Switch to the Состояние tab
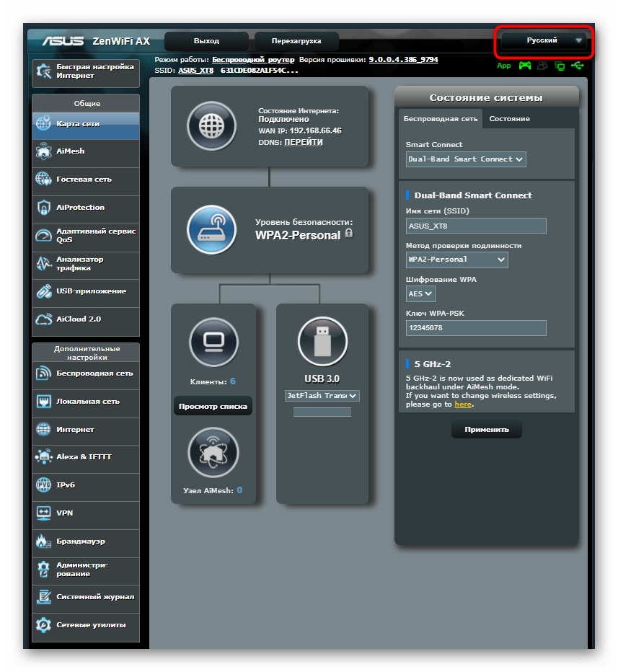This screenshot has height=672, width=618. point(509,119)
